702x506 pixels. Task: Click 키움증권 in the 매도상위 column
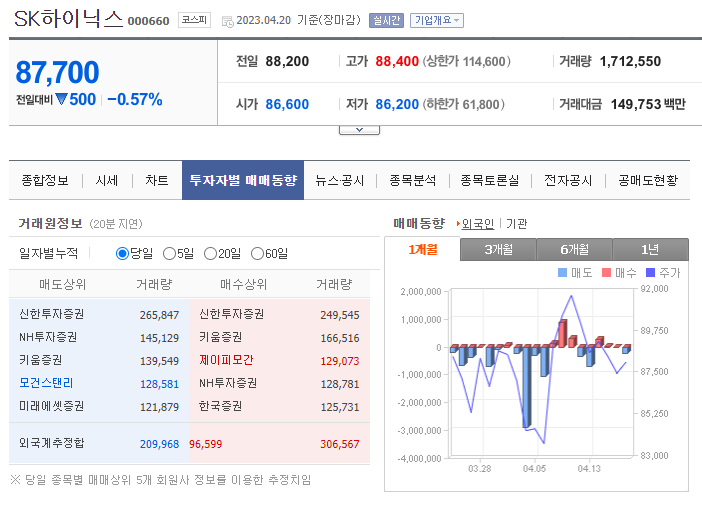point(40,360)
